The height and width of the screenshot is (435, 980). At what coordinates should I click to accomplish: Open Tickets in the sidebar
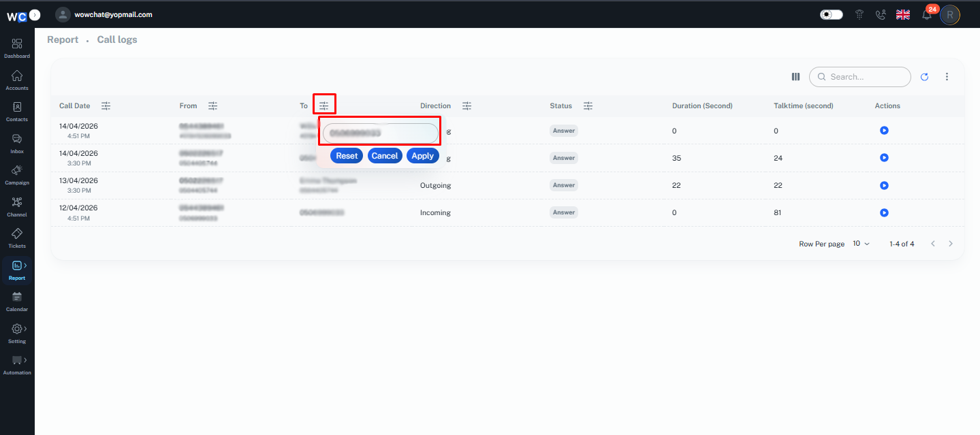[17, 238]
